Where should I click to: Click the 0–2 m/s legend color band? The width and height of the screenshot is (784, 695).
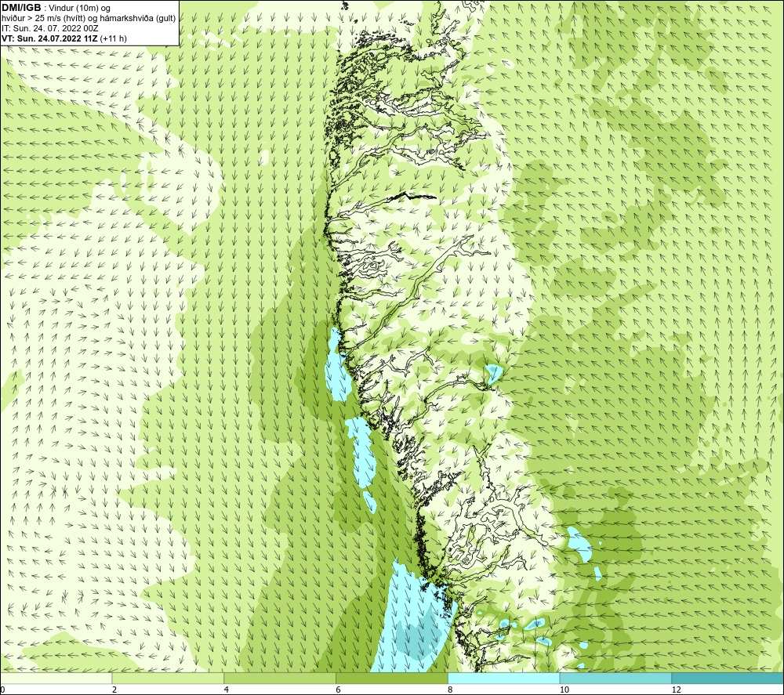point(56,678)
